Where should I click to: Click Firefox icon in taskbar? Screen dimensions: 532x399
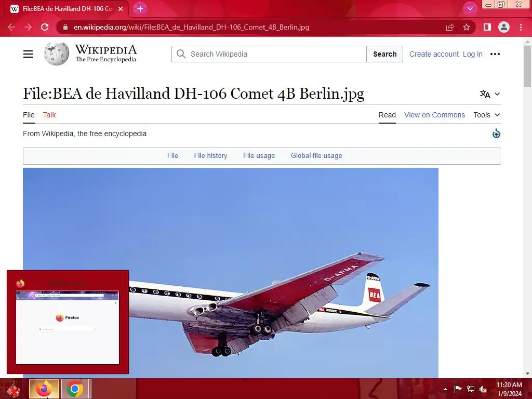44,389
